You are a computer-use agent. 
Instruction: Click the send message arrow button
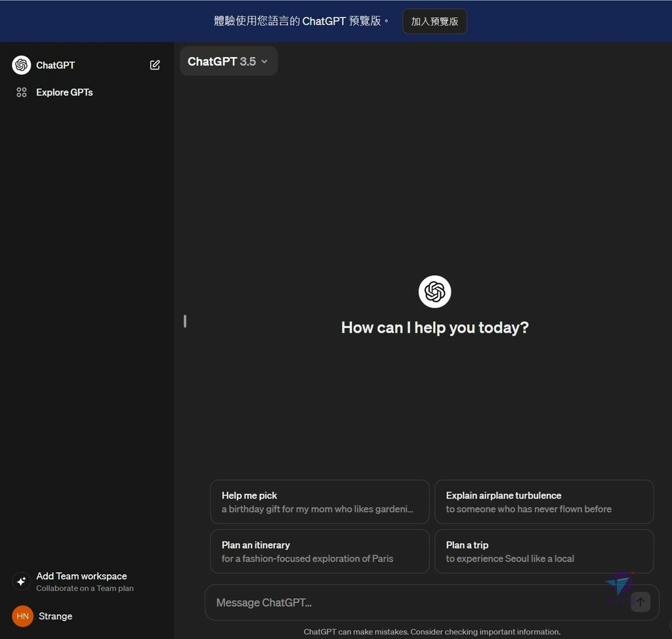(x=640, y=602)
